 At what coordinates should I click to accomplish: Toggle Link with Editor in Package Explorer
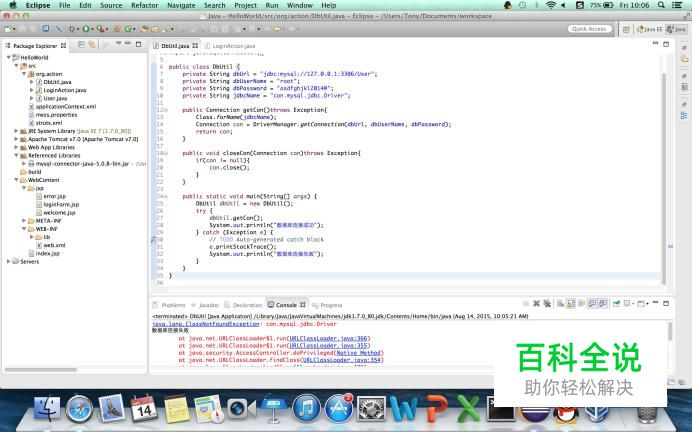(92, 45)
